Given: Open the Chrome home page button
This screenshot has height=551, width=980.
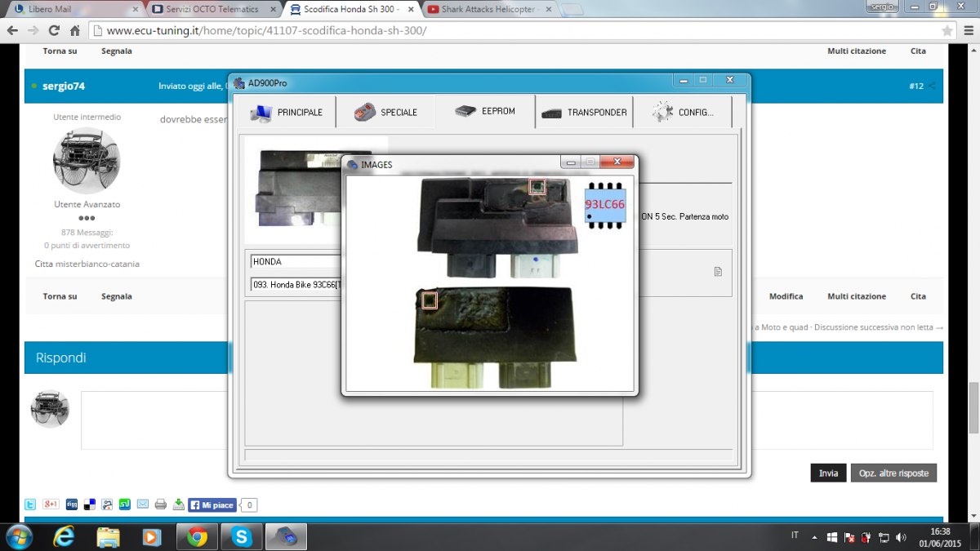Looking at the screenshot, I should [x=74, y=30].
